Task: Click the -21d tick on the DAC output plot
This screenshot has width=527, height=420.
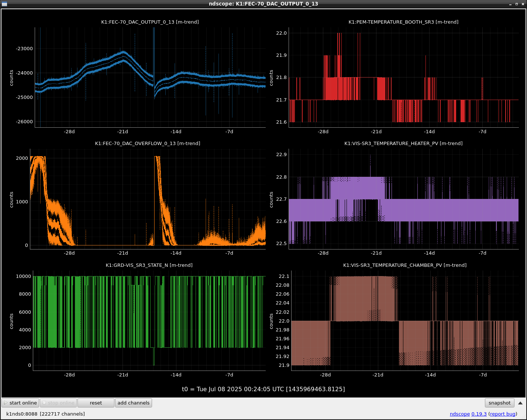Action: pyautogui.click(x=123, y=132)
